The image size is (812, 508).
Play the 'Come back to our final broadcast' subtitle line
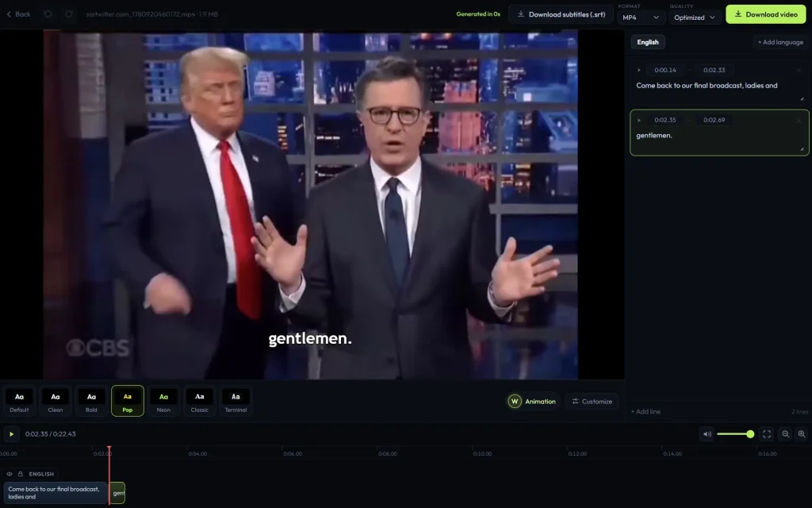click(639, 70)
